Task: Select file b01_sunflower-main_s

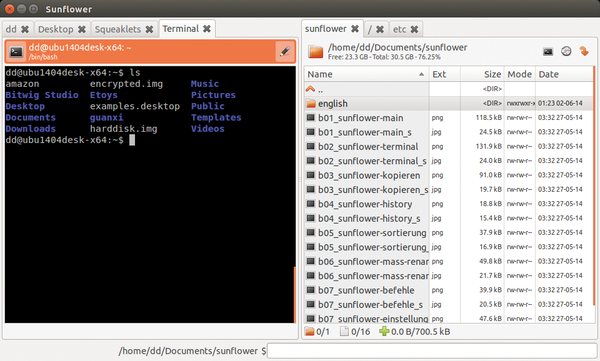Action: [448, 132]
